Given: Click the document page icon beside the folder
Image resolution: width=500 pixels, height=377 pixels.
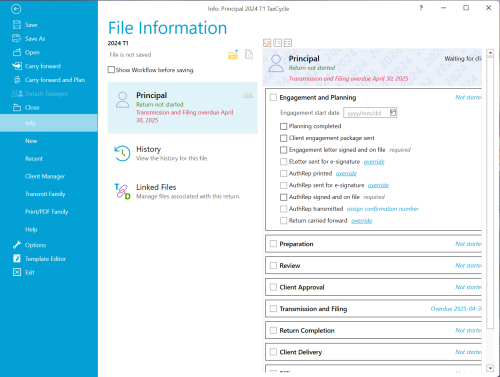Looking at the screenshot, I should pos(249,54).
